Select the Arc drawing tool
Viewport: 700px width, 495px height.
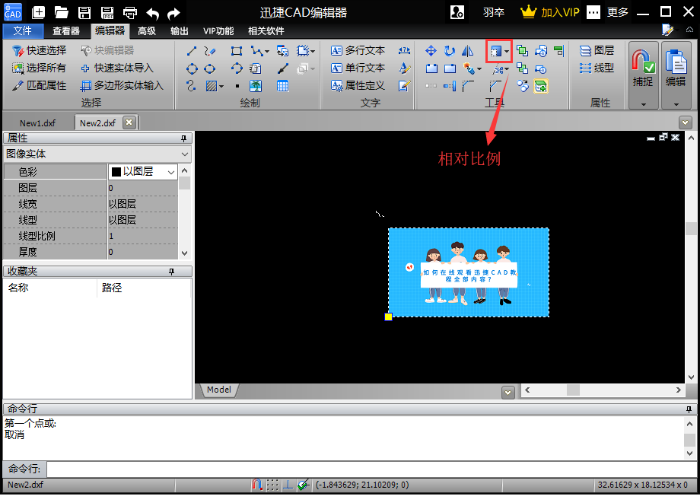pyautogui.click(x=237, y=68)
